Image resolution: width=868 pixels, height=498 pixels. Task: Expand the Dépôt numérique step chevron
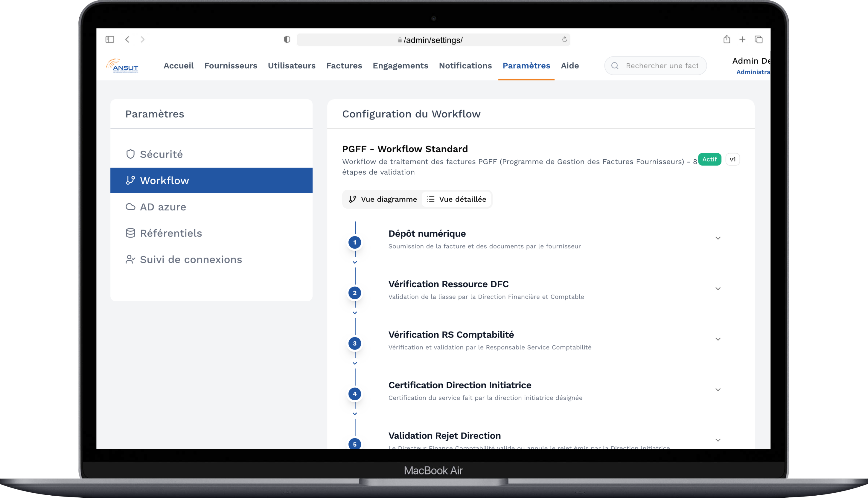718,239
